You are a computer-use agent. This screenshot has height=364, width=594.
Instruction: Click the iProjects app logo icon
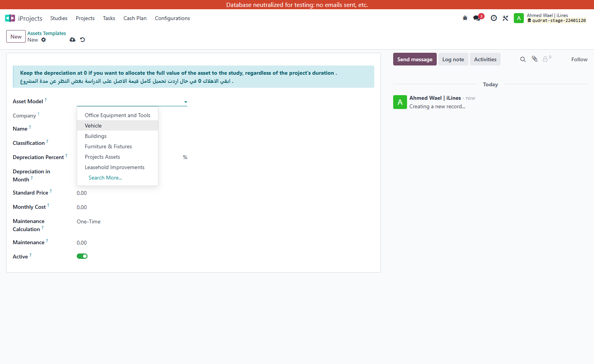pos(10,18)
